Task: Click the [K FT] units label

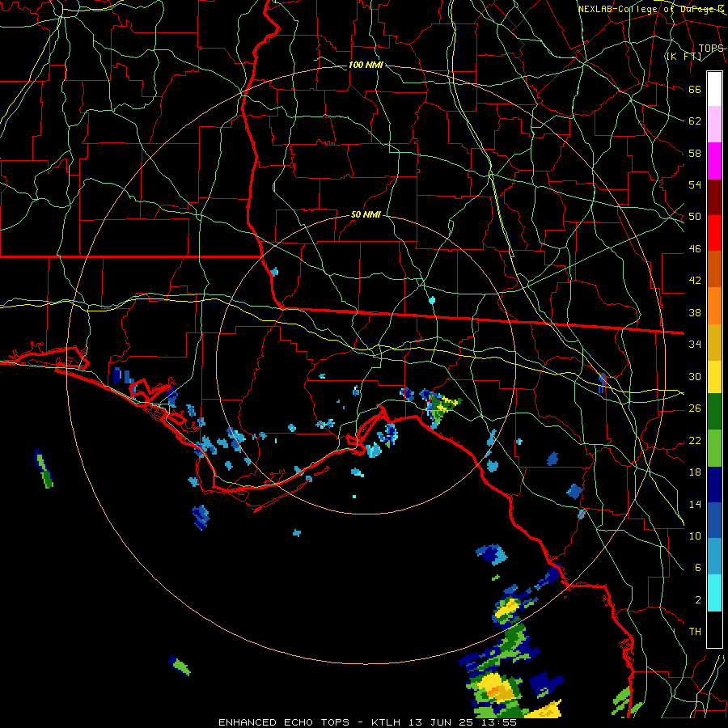Action: pyautogui.click(x=684, y=57)
